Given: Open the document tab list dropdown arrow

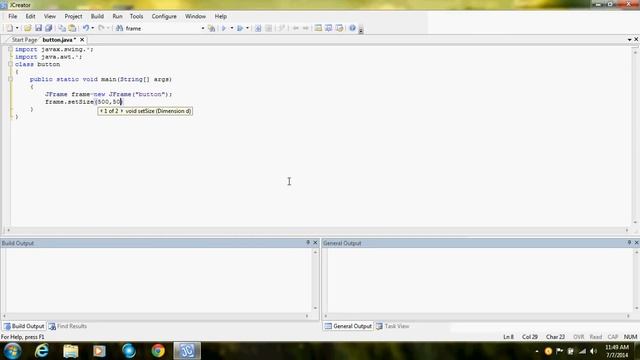Looking at the screenshot, I should pyautogui.click(x=629, y=40).
